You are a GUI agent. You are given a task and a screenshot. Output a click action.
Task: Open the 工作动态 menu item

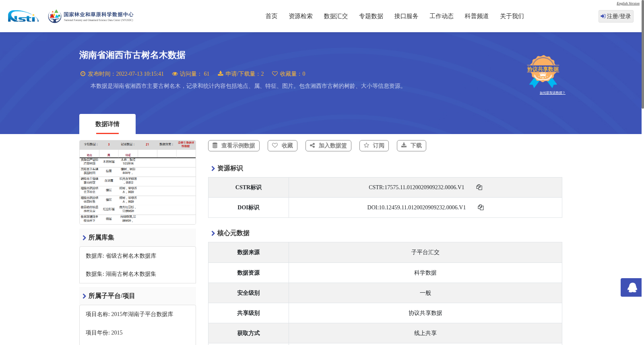442,16
